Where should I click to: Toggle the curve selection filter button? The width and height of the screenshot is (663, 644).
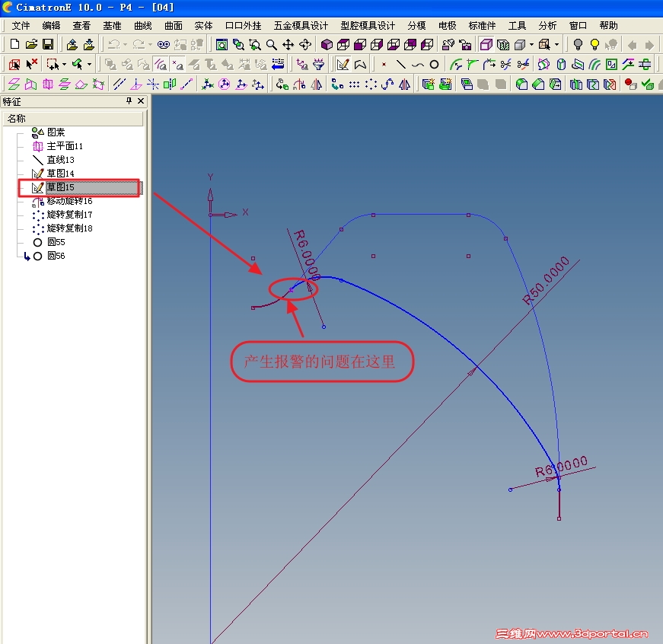pyautogui.click(x=161, y=64)
